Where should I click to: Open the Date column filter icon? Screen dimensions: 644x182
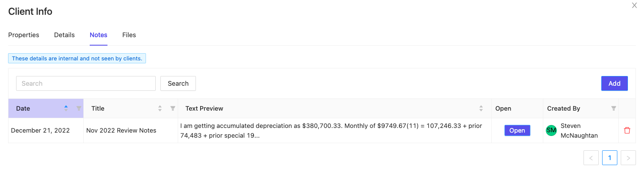(x=79, y=109)
